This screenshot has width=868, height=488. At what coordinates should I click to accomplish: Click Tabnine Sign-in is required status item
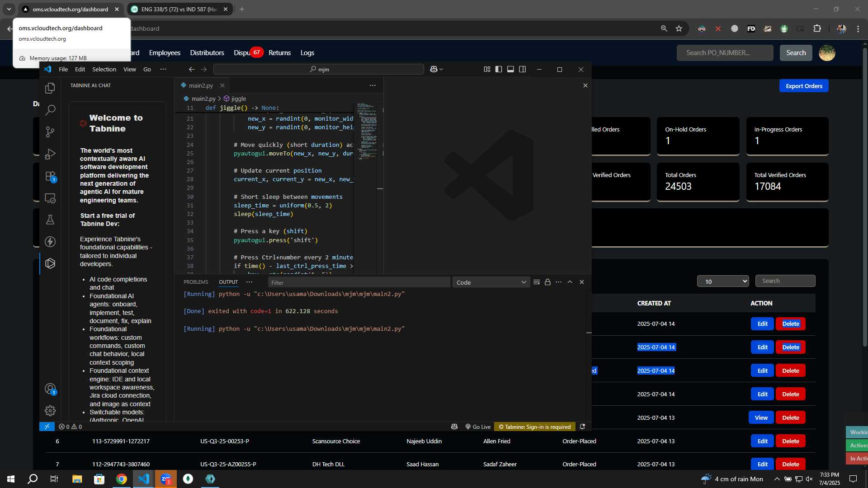pyautogui.click(x=534, y=427)
